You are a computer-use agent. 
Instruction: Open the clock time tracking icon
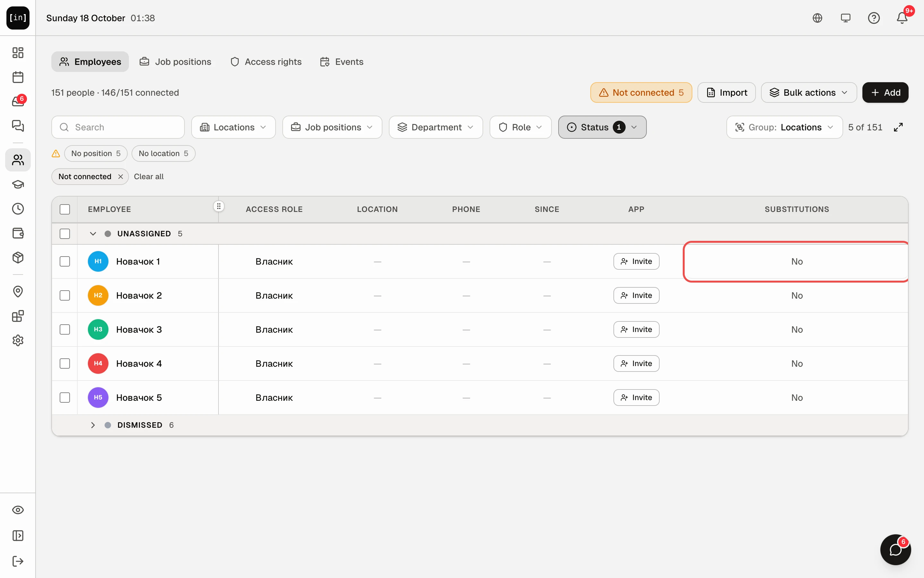pyautogui.click(x=18, y=209)
